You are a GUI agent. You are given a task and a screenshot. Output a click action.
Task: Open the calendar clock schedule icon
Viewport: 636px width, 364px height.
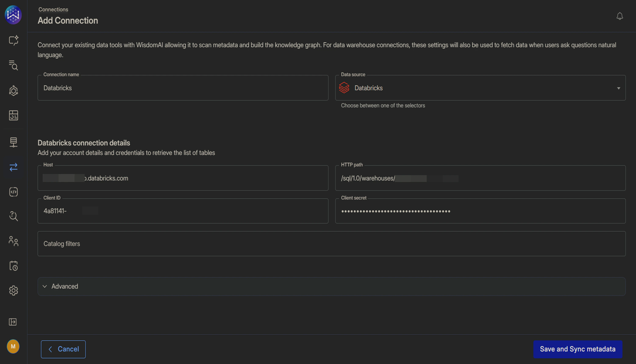click(14, 266)
